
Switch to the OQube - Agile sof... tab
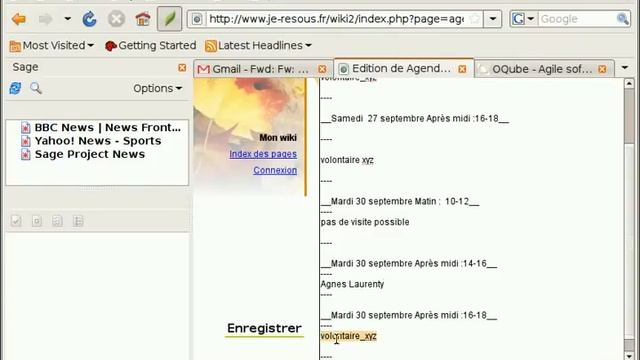point(542,69)
